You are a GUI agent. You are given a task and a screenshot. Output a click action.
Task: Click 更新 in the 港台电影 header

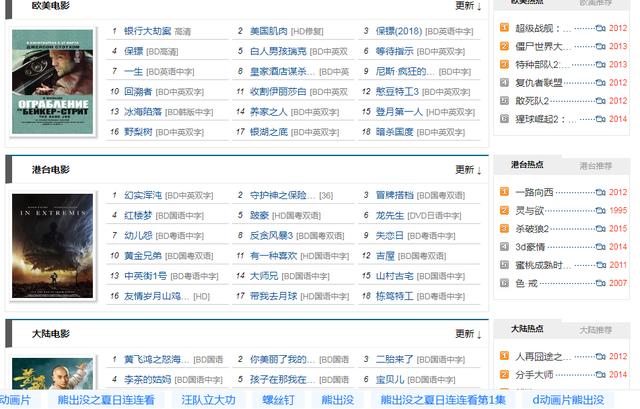coord(468,170)
